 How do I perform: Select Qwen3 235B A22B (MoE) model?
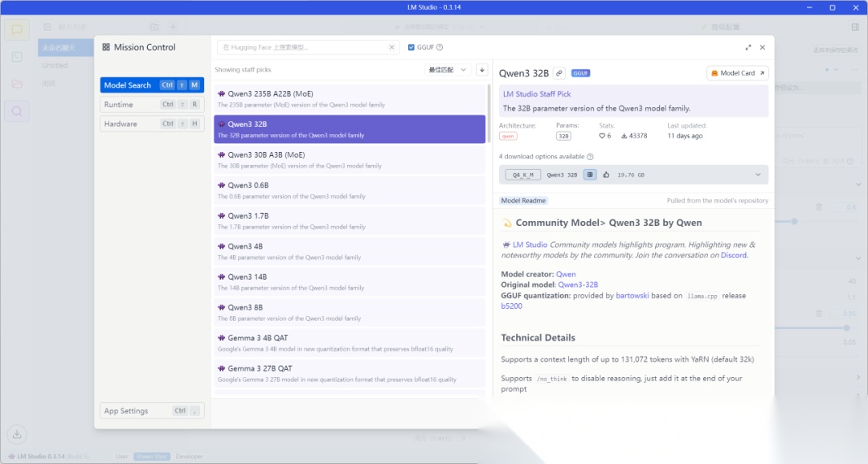coord(350,99)
